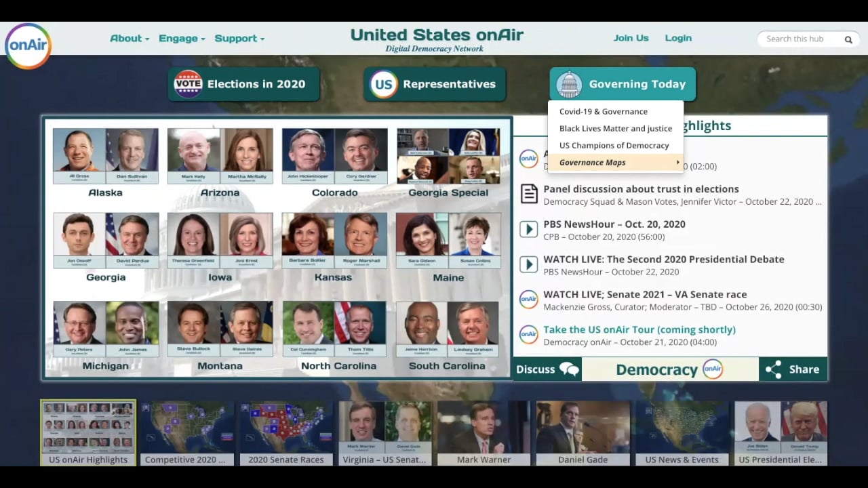Expand the About dropdown menu

pyautogui.click(x=129, y=39)
